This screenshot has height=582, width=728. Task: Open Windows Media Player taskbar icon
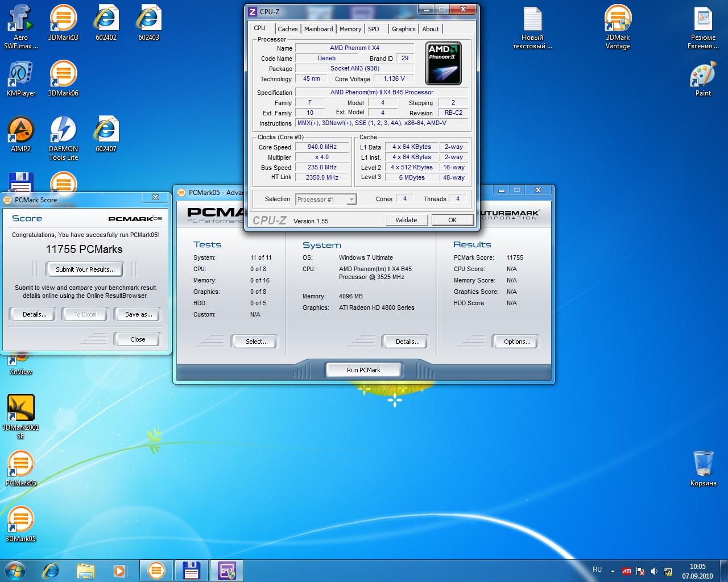119,570
